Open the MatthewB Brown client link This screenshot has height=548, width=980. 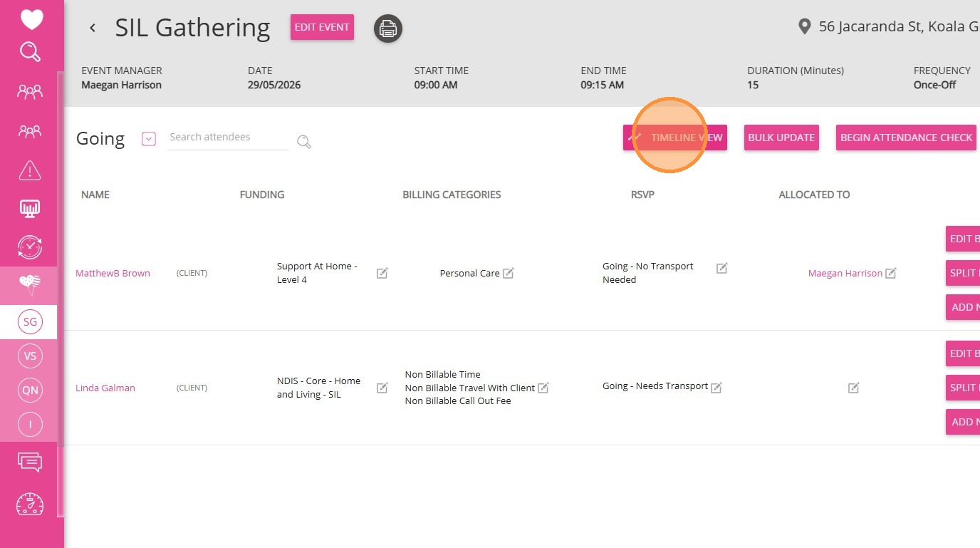(x=113, y=273)
